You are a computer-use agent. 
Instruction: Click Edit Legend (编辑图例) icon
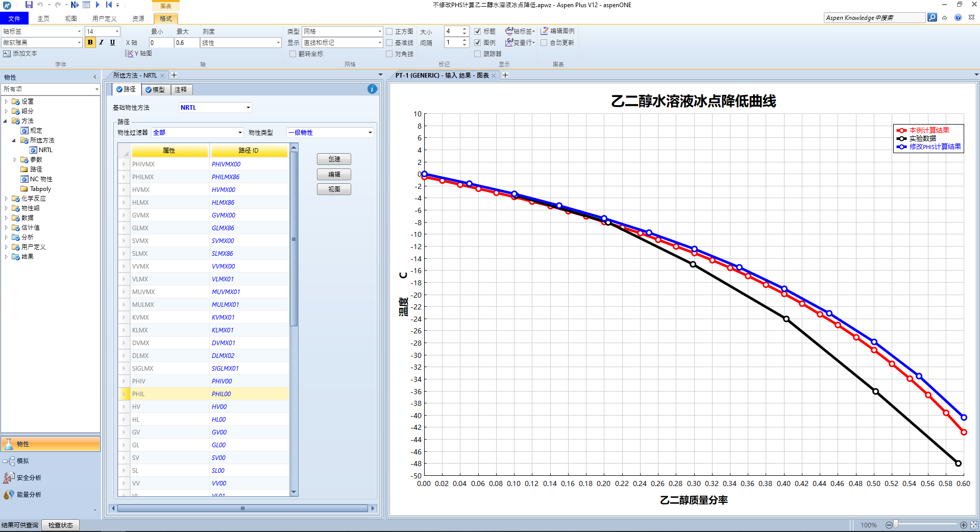(545, 31)
